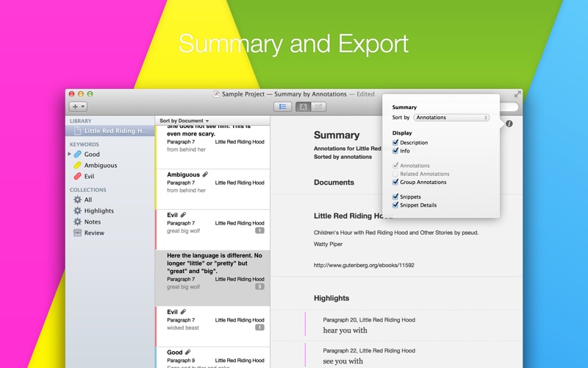Click the Highlights section heading in summary
The image size is (588, 368).
[331, 298]
